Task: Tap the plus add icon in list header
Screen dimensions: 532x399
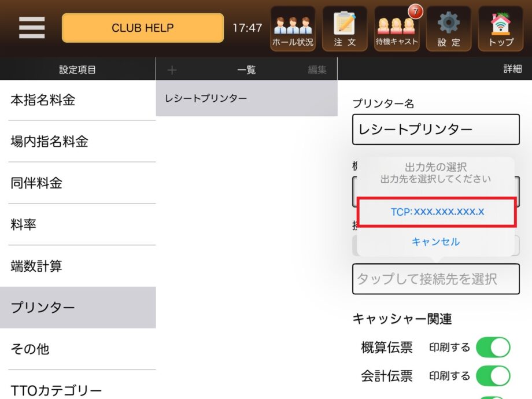Action: tap(172, 70)
